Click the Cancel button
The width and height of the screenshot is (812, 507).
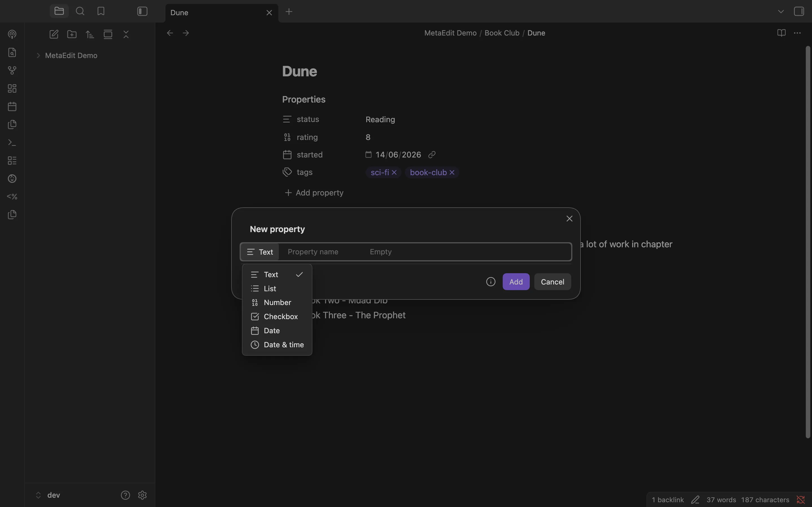(x=552, y=282)
